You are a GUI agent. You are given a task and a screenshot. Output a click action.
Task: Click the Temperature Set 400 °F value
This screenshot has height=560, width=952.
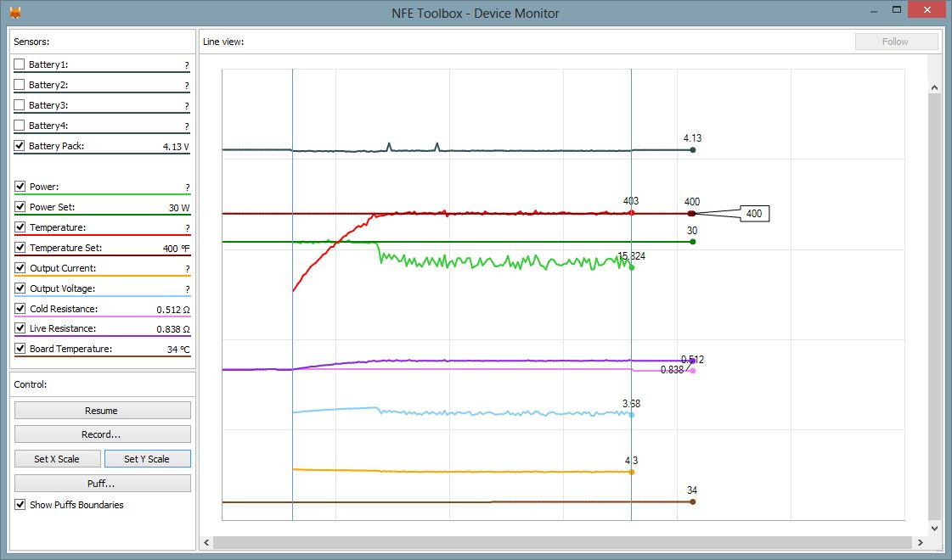tap(176, 248)
